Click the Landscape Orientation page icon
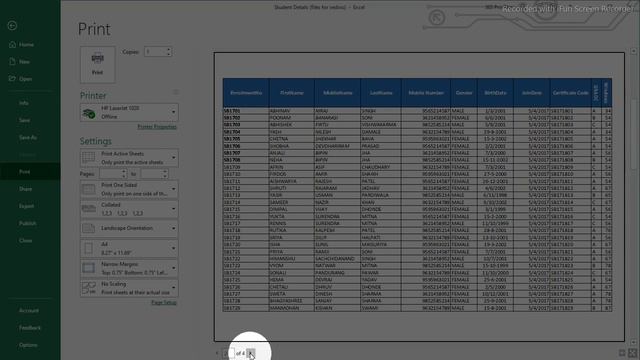 (x=89, y=229)
